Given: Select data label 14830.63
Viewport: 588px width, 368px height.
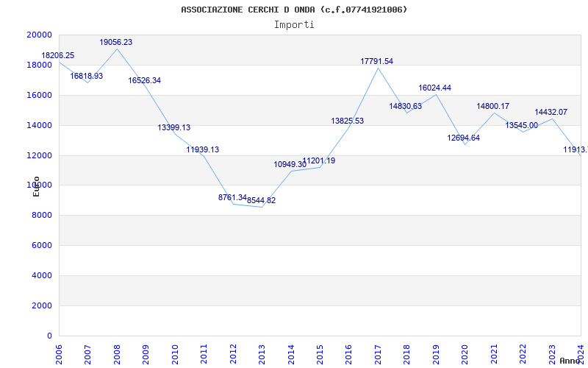Looking at the screenshot, I should coord(406,106).
